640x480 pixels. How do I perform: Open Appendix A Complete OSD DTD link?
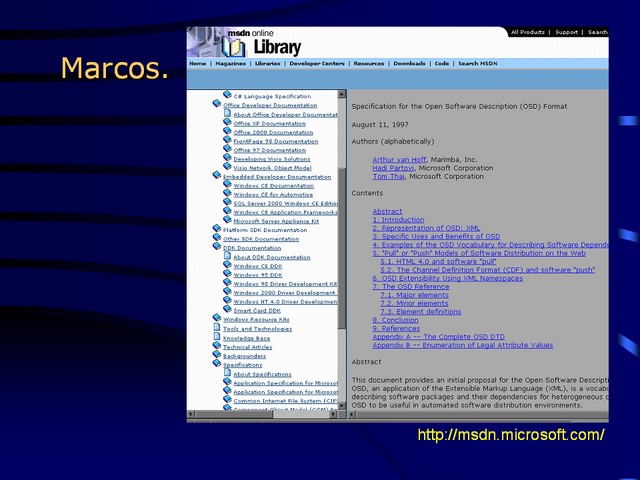click(x=438, y=337)
